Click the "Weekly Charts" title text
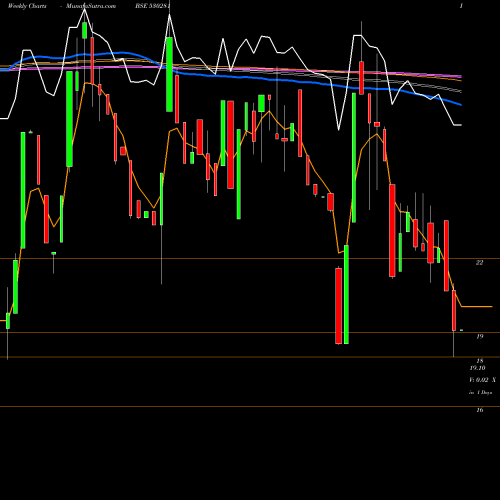 pos(27,6)
